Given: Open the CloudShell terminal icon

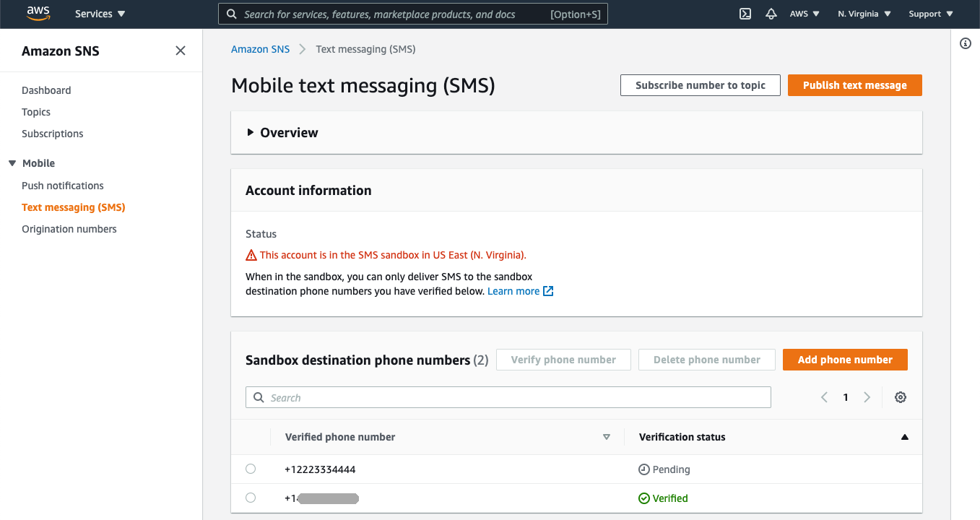Looking at the screenshot, I should pyautogui.click(x=745, y=14).
